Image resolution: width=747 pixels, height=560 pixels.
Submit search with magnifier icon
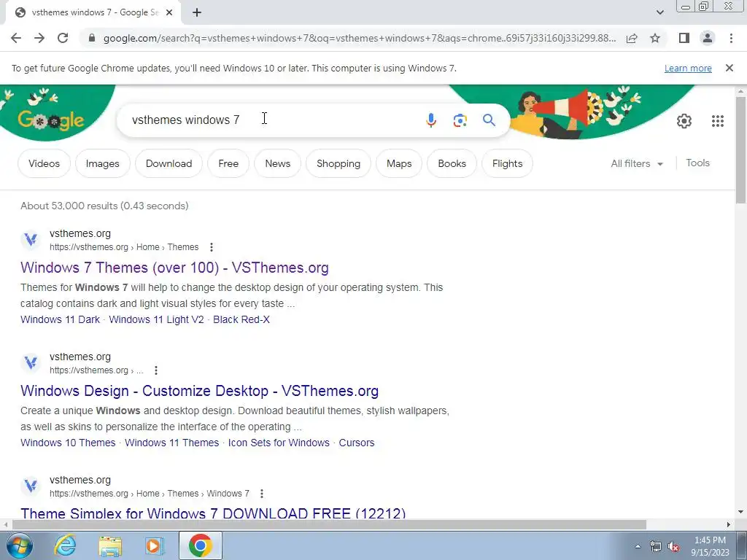[489, 120]
